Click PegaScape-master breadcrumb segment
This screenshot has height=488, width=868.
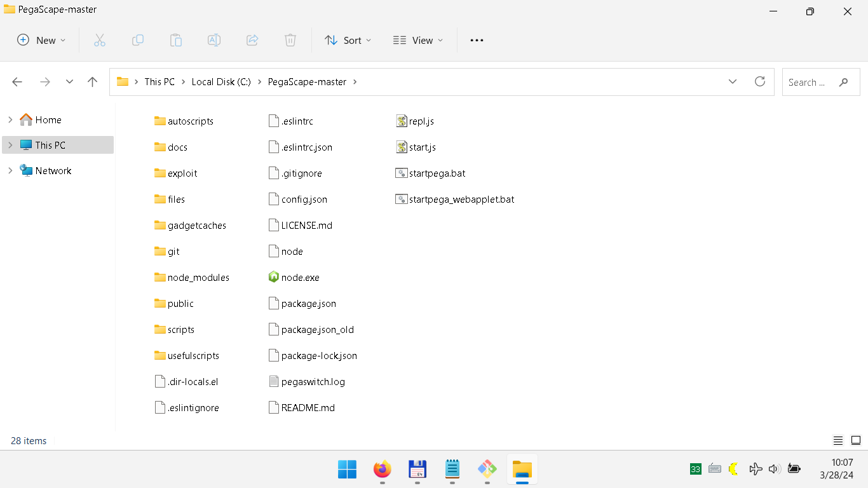coord(308,82)
